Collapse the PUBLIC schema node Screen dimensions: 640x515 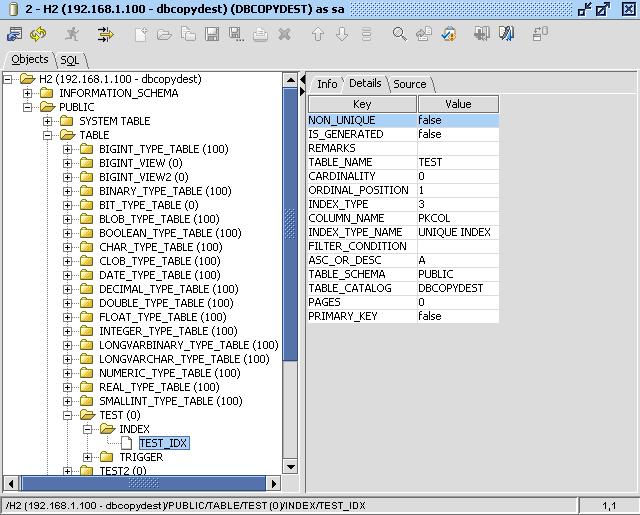pos(28,107)
